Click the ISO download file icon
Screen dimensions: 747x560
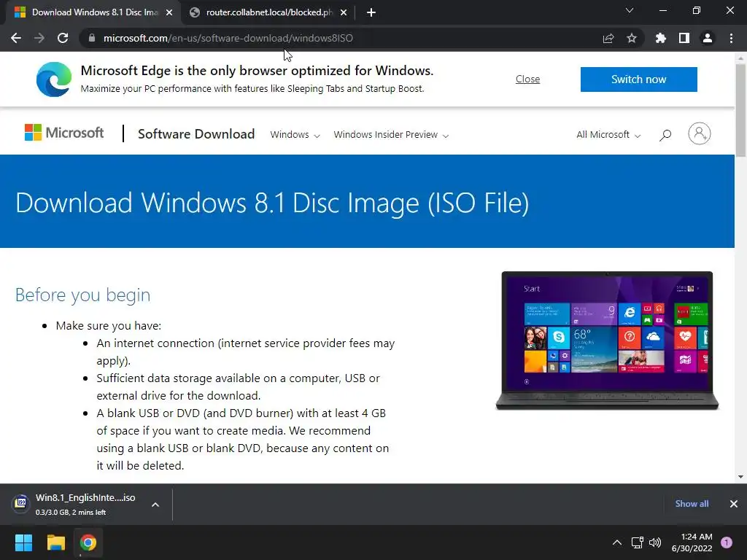[x=21, y=503]
